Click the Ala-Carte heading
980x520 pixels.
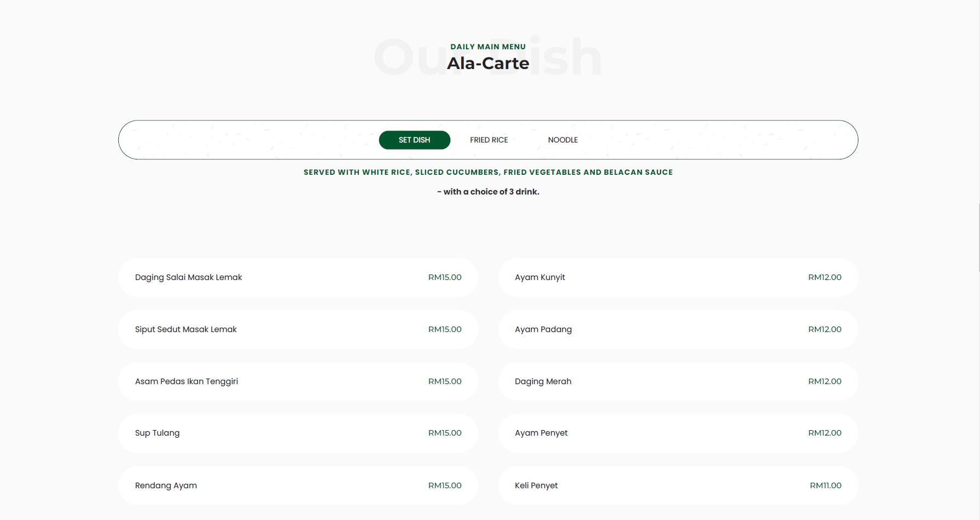pyautogui.click(x=488, y=64)
